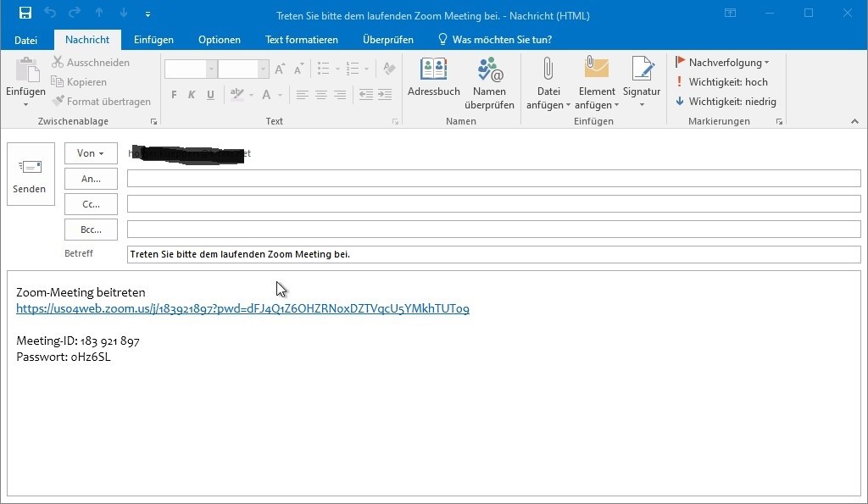Expand the Einfügen paste dropdown arrow

(25, 104)
